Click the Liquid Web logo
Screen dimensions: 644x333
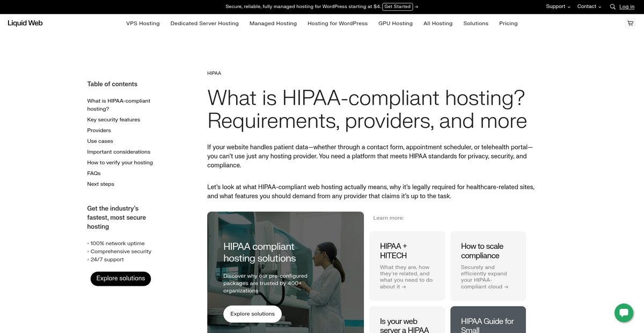tap(25, 23)
